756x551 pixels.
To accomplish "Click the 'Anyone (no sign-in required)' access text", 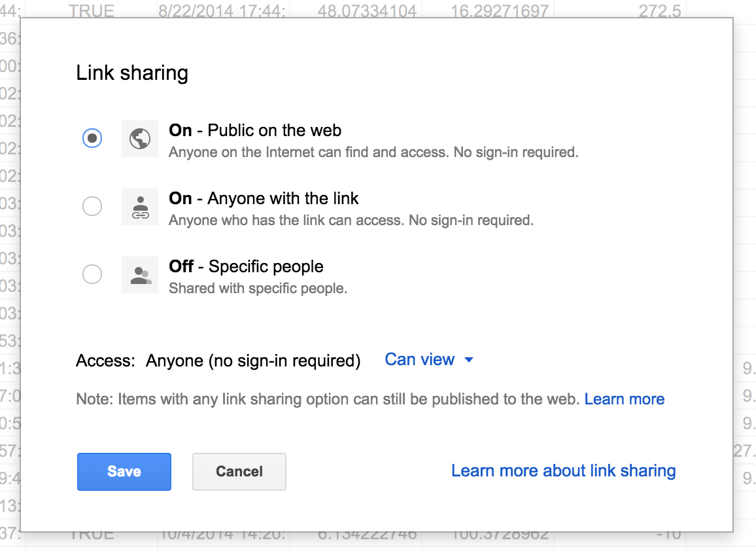I will tap(253, 361).
